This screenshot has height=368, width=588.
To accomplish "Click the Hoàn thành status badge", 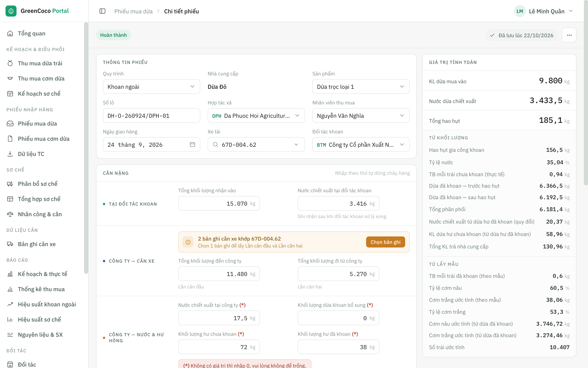I will tap(113, 35).
